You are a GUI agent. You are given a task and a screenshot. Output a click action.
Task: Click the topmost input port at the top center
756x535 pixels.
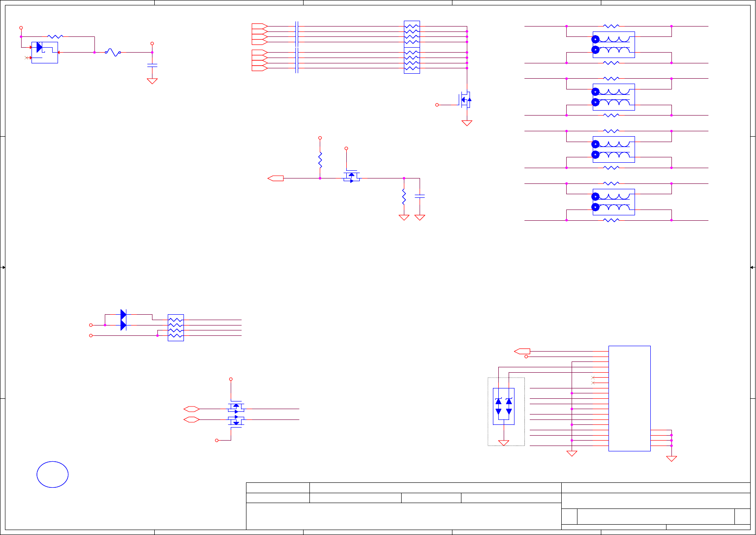(x=259, y=26)
